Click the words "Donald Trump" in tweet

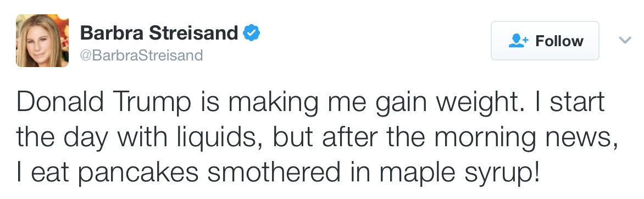coord(103,103)
